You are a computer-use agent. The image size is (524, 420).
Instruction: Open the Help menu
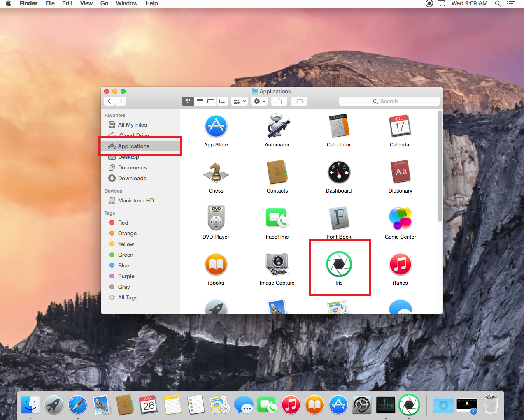coord(151,3)
